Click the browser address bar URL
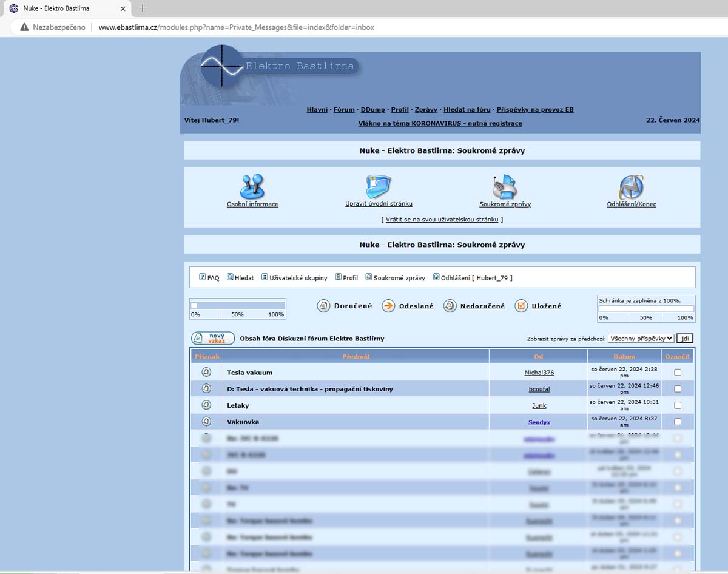The width and height of the screenshot is (728, 574). coord(236,27)
